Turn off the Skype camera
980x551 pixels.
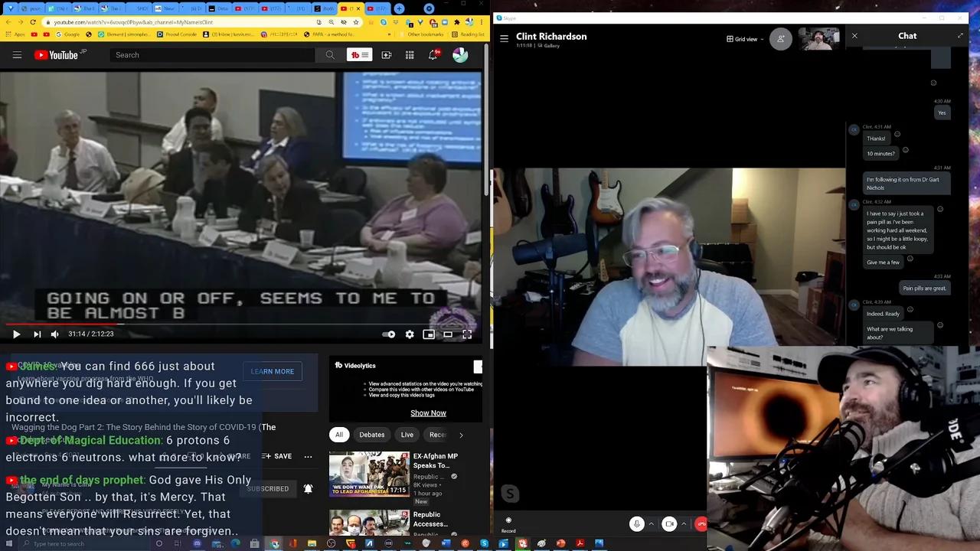[669, 524]
